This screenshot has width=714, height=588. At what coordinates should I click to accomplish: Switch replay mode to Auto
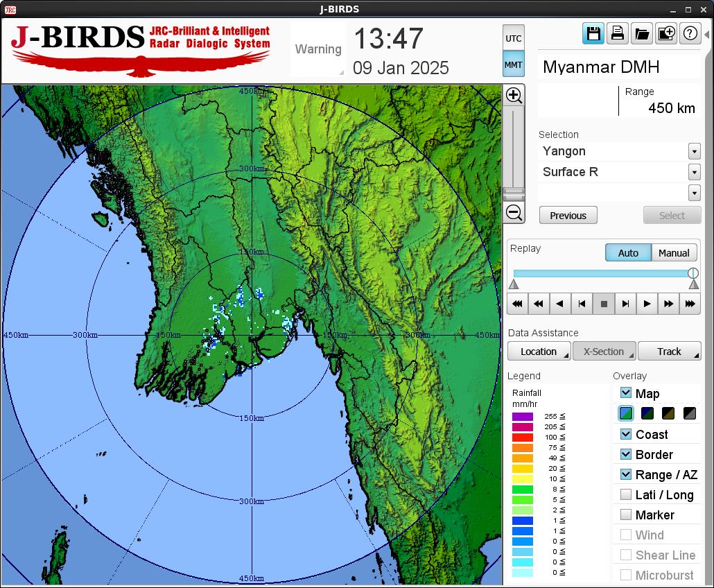click(x=629, y=253)
